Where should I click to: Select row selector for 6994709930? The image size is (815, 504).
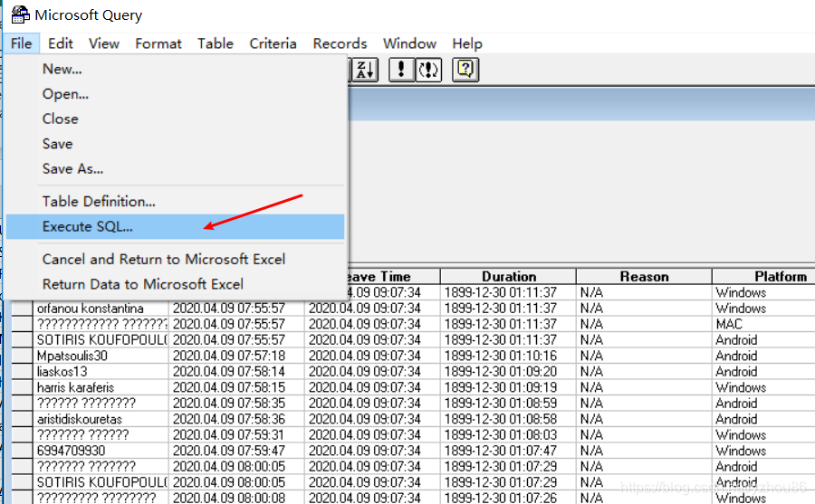(x=22, y=451)
